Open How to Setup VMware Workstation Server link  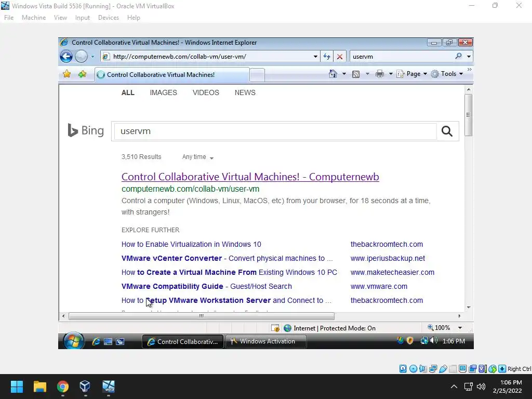pos(227,301)
